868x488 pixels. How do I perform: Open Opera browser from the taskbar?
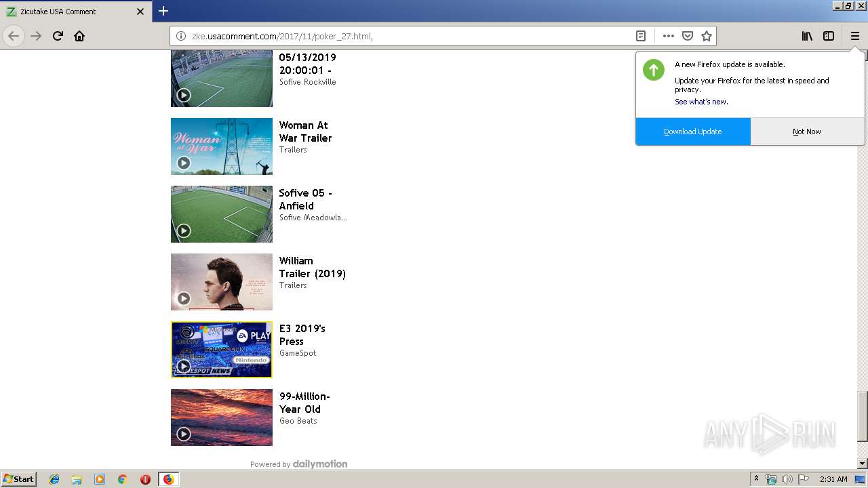[x=145, y=479]
